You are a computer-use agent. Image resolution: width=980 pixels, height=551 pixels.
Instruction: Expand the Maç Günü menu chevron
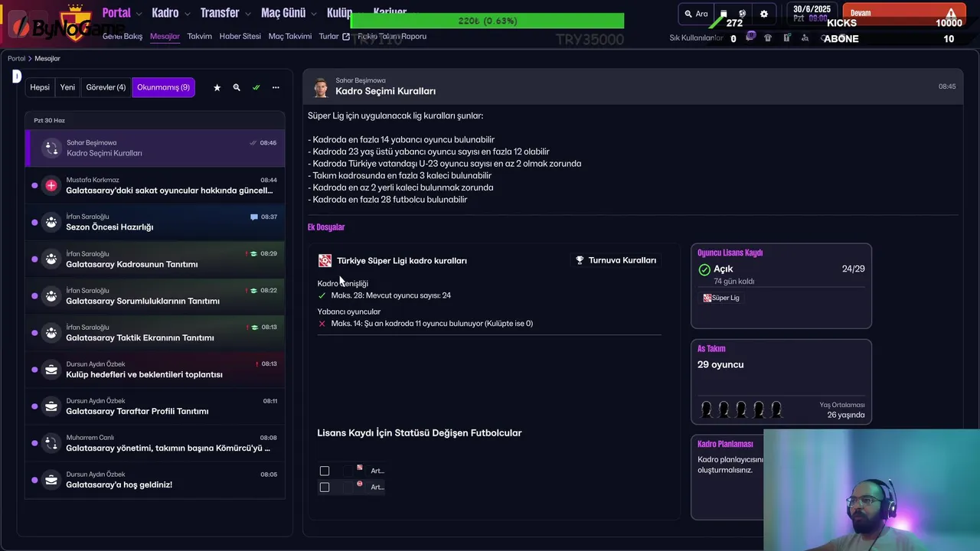(314, 14)
